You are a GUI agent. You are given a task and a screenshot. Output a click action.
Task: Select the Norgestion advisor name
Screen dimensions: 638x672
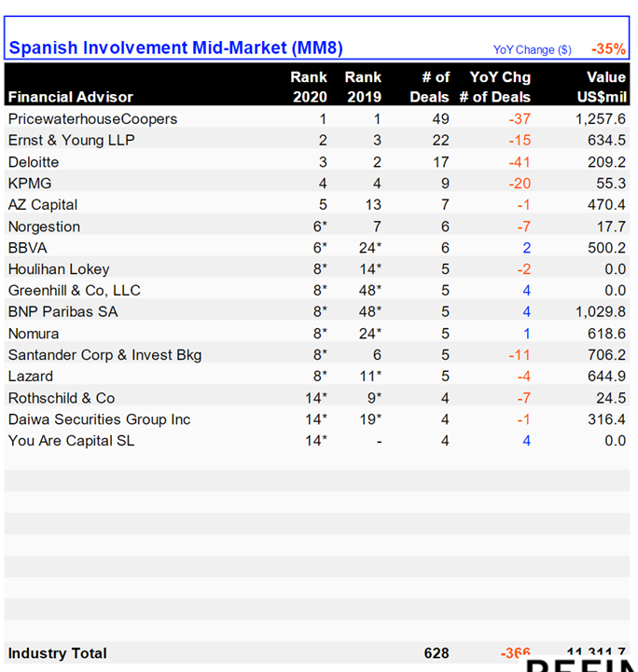(x=44, y=226)
